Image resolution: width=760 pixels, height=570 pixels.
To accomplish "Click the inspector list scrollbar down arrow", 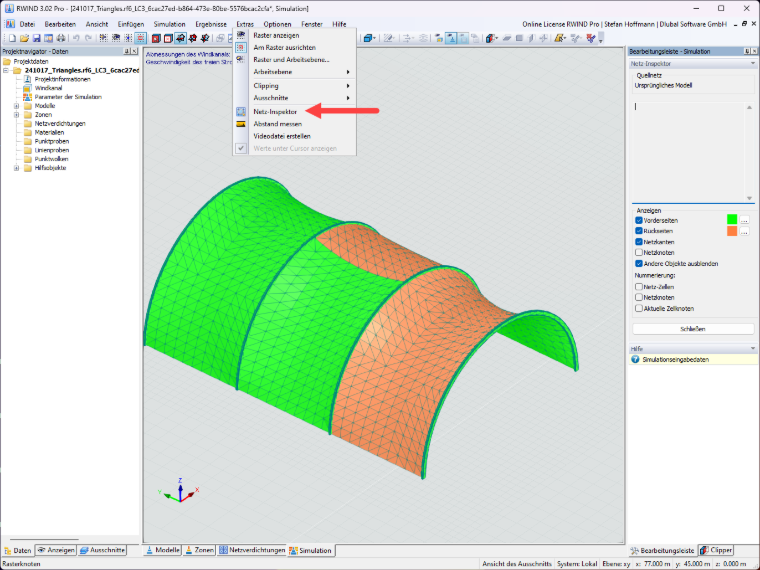I will point(749,198).
